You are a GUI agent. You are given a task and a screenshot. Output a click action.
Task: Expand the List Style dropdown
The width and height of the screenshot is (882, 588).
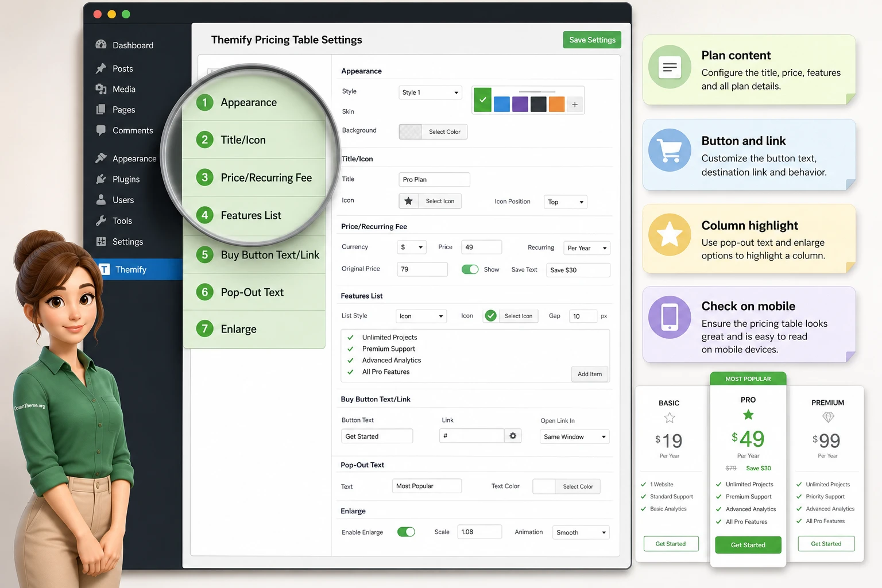coord(421,316)
